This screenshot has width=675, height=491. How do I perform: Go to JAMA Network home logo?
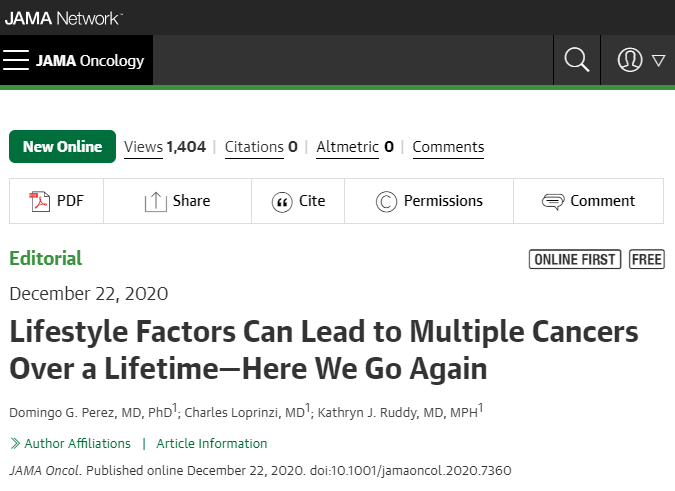[x=64, y=18]
